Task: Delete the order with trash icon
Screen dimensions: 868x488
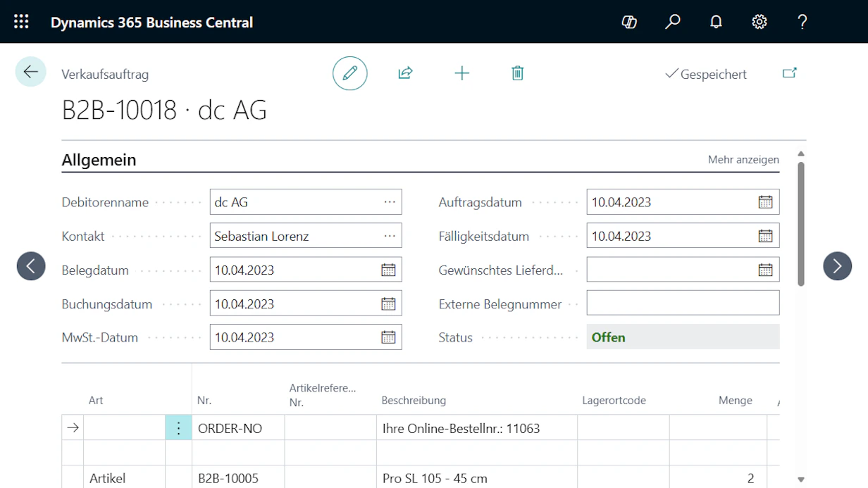Action: (x=518, y=73)
